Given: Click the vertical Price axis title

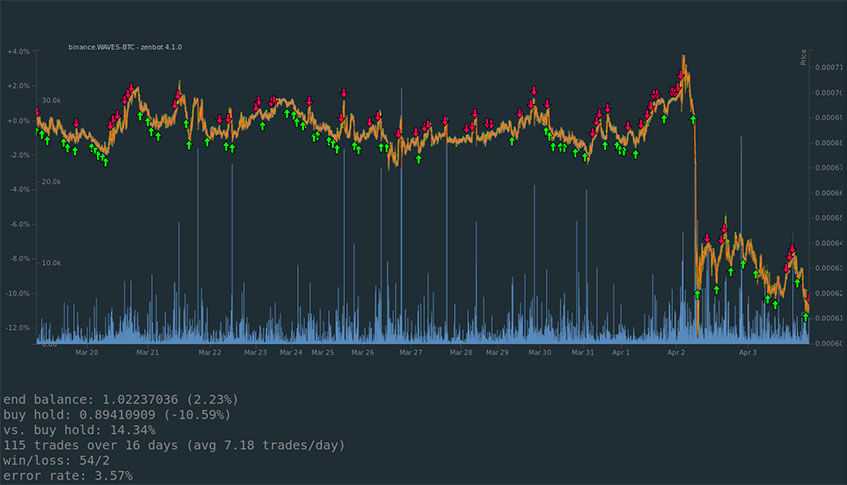Looking at the screenshot, I should coord(803,58).
